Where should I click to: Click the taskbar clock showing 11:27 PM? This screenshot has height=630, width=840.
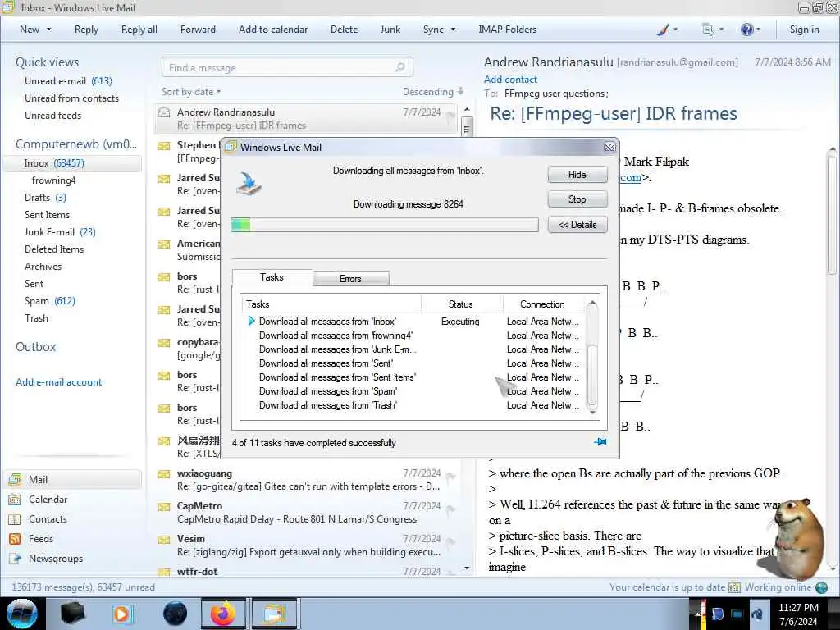coord(798,614)
